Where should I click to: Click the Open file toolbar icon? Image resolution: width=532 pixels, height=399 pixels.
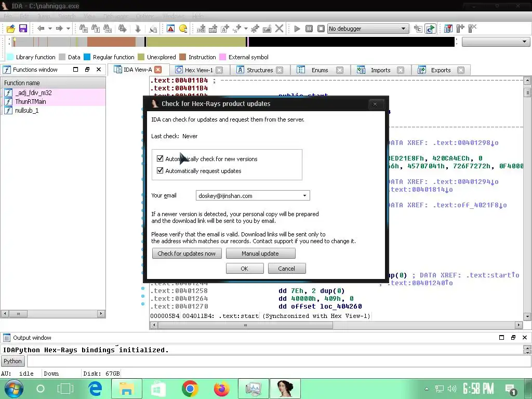(x=11, y=29)
